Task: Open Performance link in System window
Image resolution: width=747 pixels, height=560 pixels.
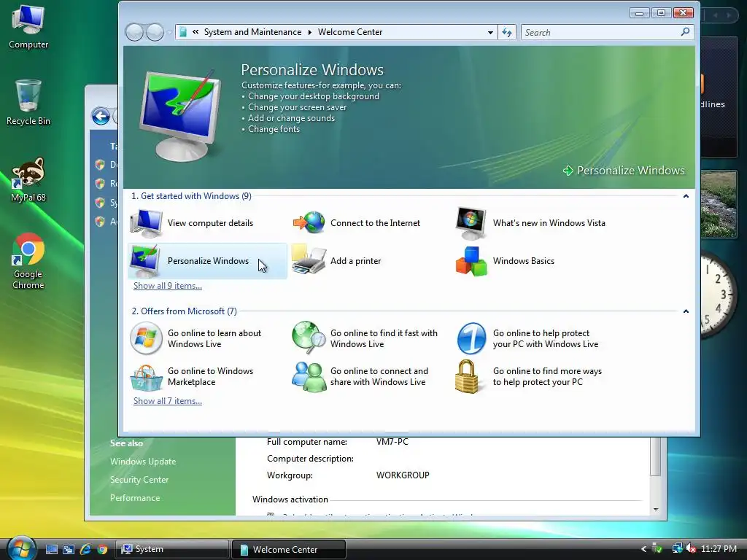Action: 135,497
